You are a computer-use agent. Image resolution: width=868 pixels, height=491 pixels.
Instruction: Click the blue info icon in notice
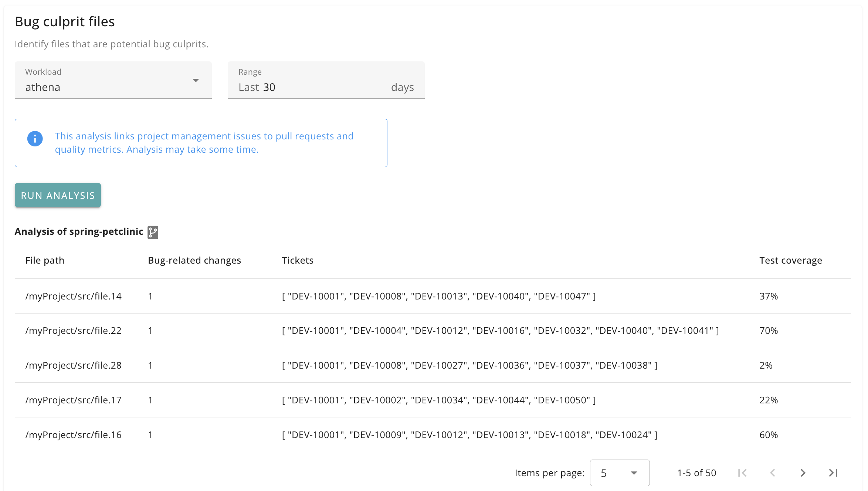[x=35, y=139]
